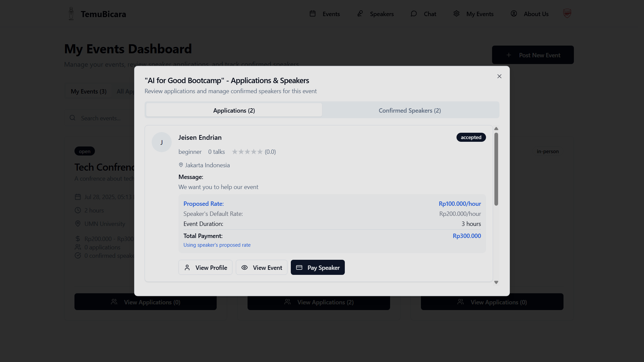The height and width of the screenshot is (362, 644).
Task: Open the user avatar badge in navbar
Action: click(567, 14)
